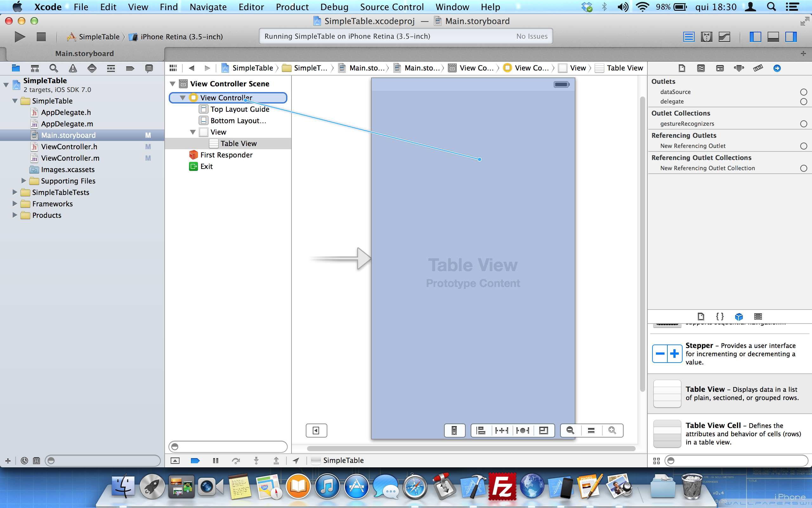The width and height of the screenshot is (812, 508).
Task: Open the File inspector
Action: point(682,68)
